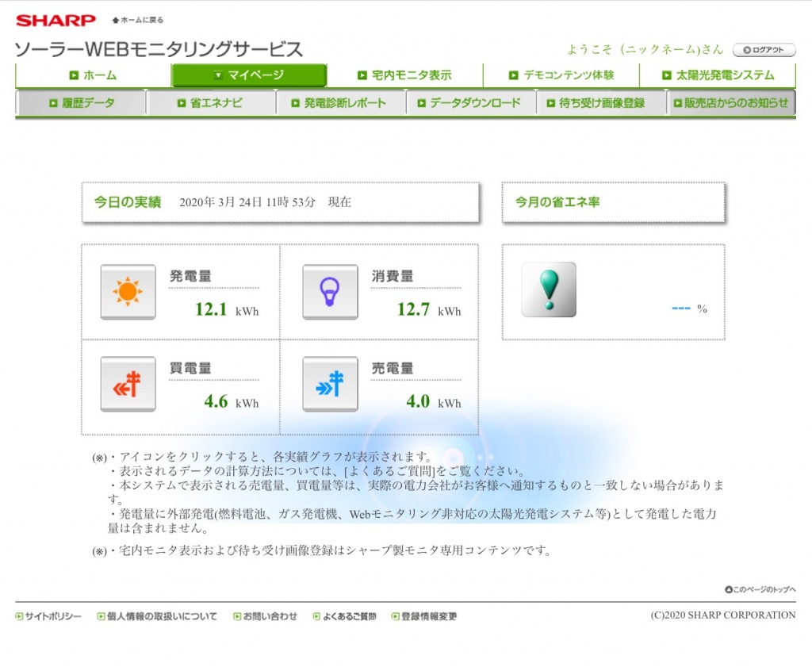Click the SHARP logo
The image size is (812, 667).
pos(56,20)
